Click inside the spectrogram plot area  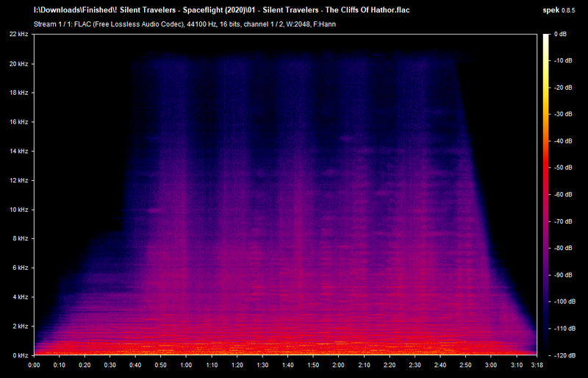coord(285,195)
